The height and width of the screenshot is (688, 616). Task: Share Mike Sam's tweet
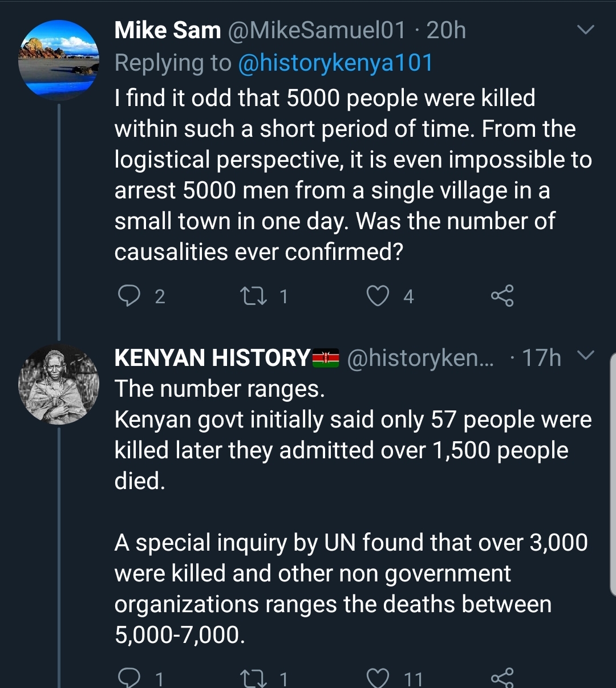(x=502, y=296)
